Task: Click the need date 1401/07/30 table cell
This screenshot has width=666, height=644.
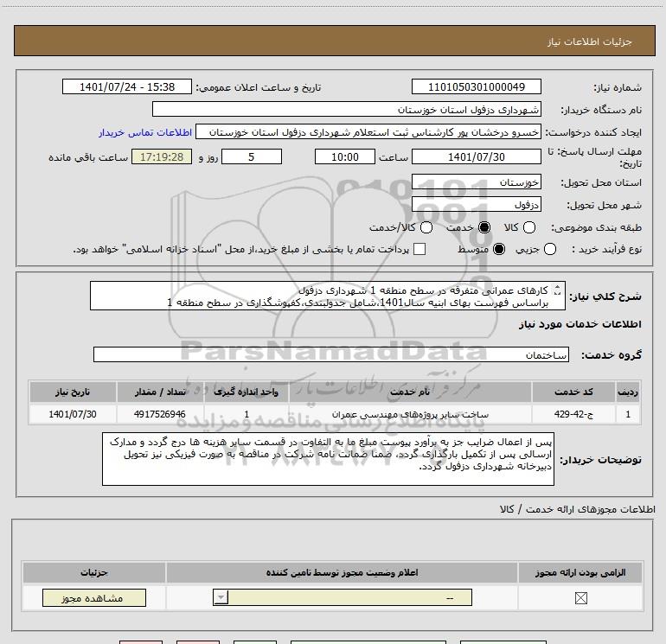Action: pyautogui.click(x=73, y=414)
